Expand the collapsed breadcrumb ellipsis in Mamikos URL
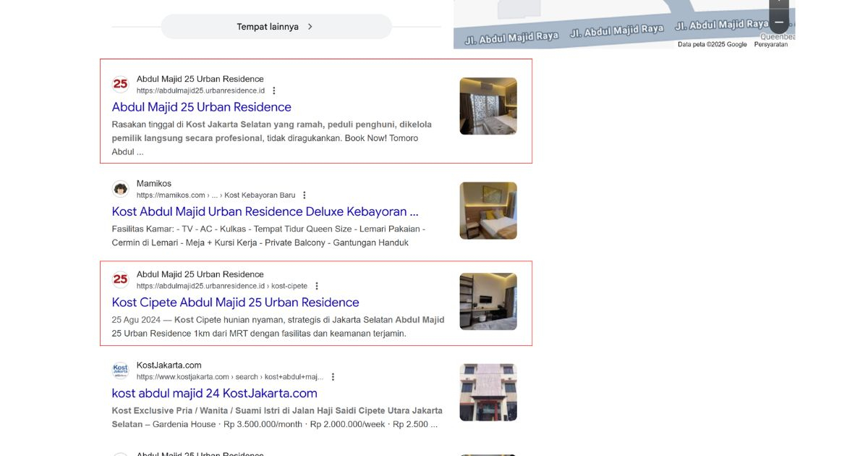Image resolution: width=868 pixels, height=456 pixels. coord(216,194)
